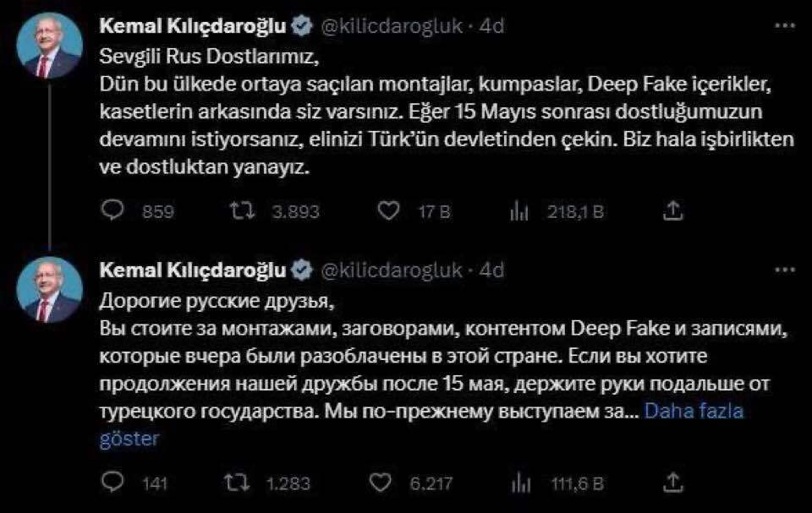Viewport: 812px width, 513px height.
Task: Click verified badge on the first tweet
Action: [x=300, y=26]
